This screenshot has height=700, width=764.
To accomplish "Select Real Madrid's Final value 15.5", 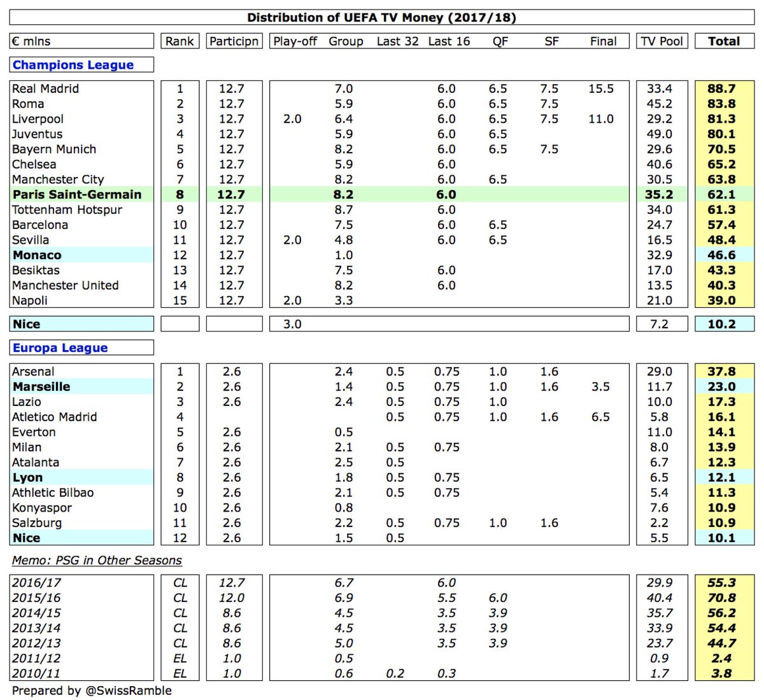I will (601, 88).
